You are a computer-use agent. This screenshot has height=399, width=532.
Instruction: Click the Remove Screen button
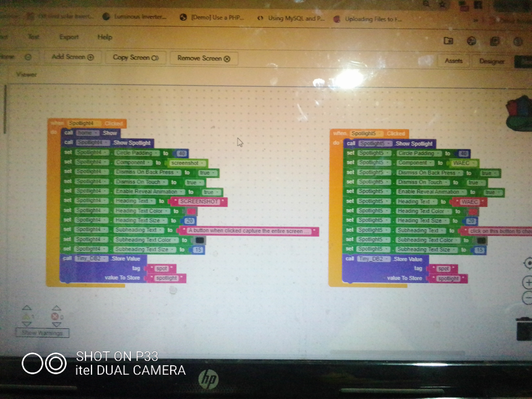[x=204, y=58]
